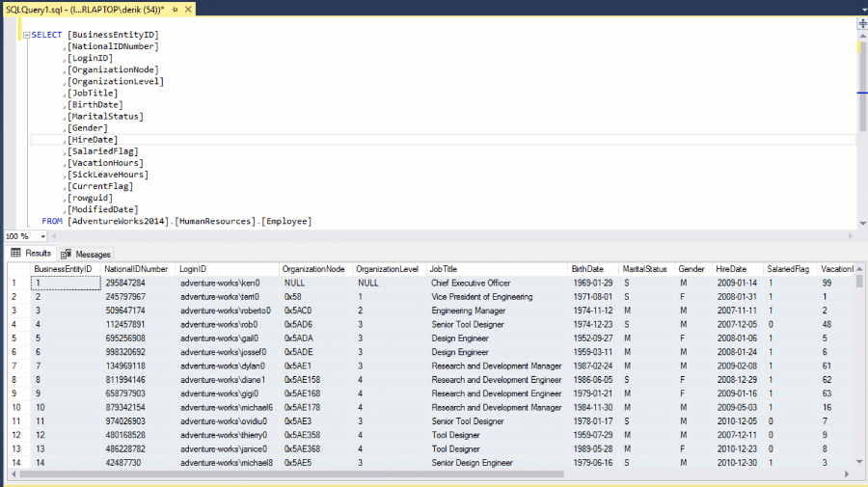The height and width of the screenshot is (487, 868).
Task: Select the BusinessEntityID column header
Action: [63, 269]
